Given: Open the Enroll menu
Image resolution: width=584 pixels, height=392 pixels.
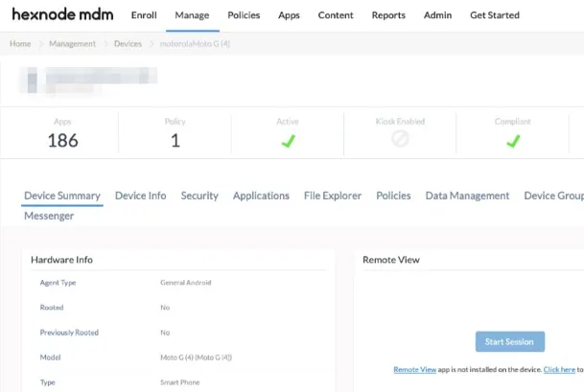Looking at the screenshot, I should [x=144, y=15].
